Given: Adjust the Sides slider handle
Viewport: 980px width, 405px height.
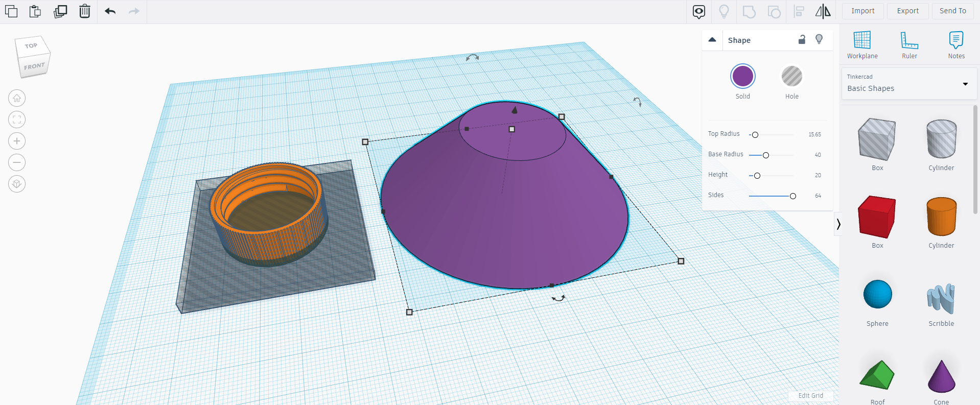Looking at the screenshot, I should pos(792,196).
